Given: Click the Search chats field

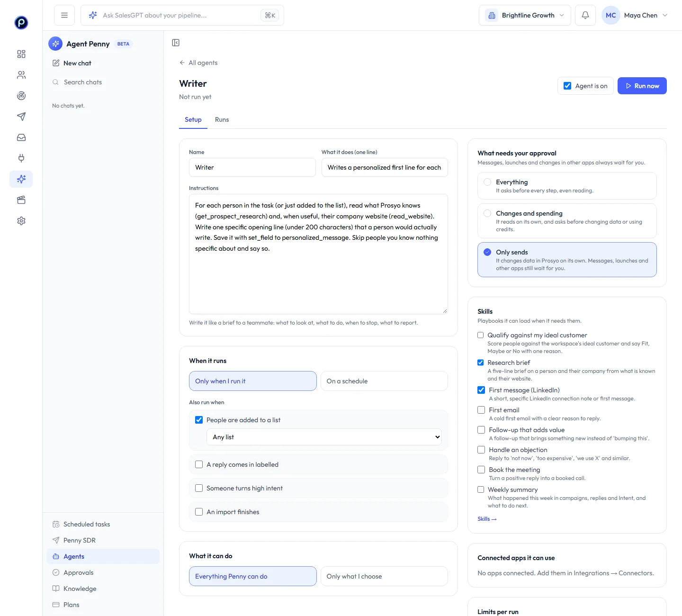Looking at the screenshot, I should pyautogui.click(x=103, y=82).
